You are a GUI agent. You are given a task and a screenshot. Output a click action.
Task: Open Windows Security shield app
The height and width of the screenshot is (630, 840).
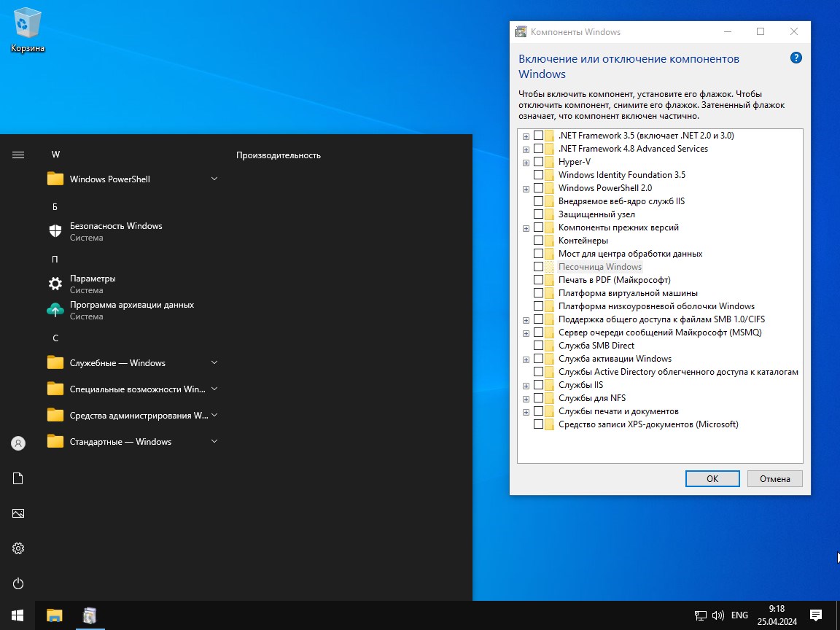(x=131, y=231)
